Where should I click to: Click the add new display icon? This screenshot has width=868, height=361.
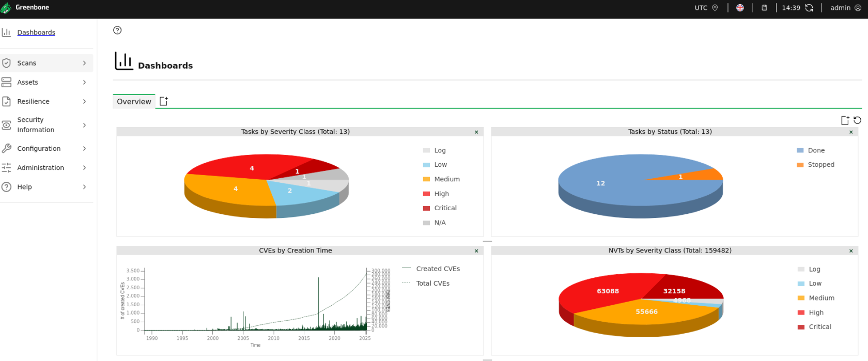[845, 120]
